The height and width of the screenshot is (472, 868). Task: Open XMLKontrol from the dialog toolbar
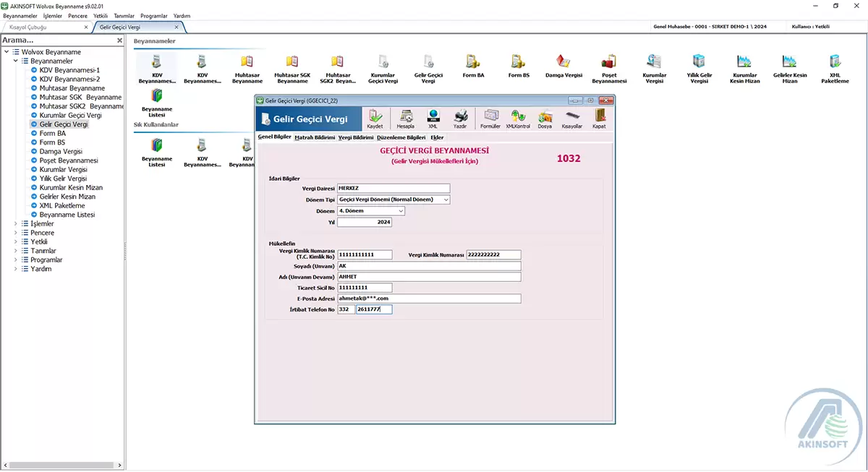(x=518, y=118)
